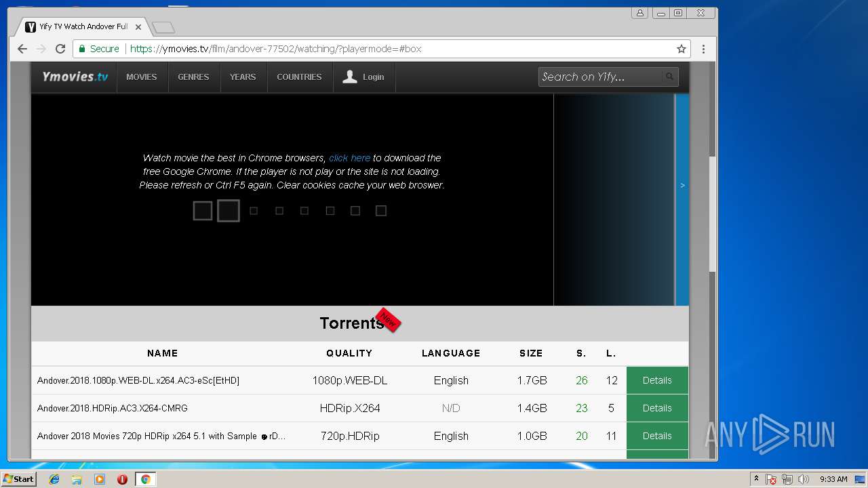Viewport: 868px width, 488px height.
Task: Focus the Search on Yify input field
Action: pos(600,77)
